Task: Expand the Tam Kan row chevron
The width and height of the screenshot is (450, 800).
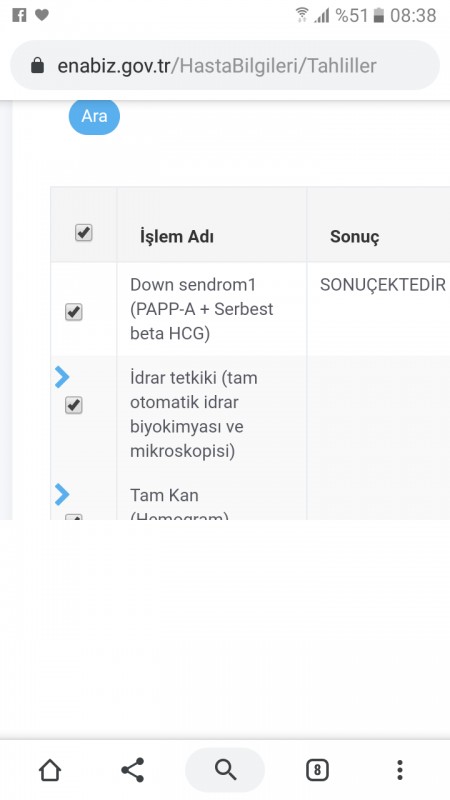Action: [62, 494]
